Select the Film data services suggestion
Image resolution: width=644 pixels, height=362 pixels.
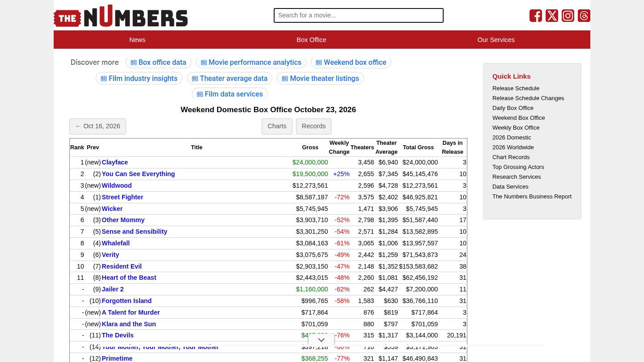point(230,94)
